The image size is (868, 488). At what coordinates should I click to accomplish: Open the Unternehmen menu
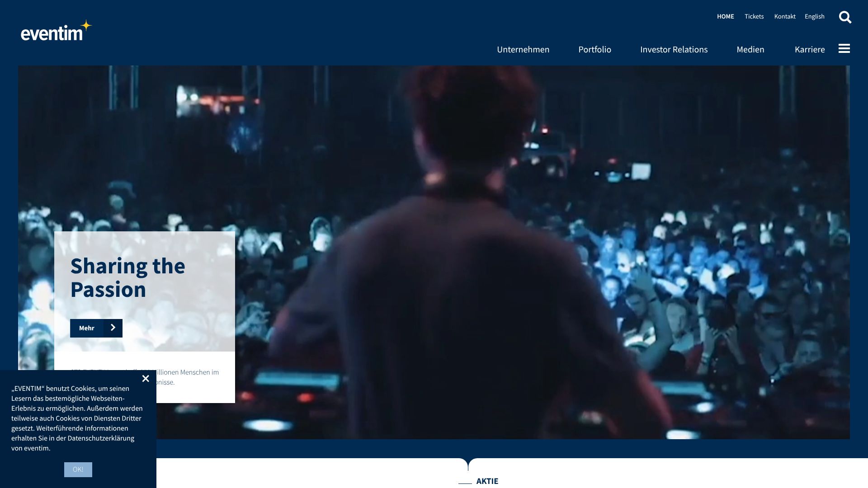tap(523, 49)
